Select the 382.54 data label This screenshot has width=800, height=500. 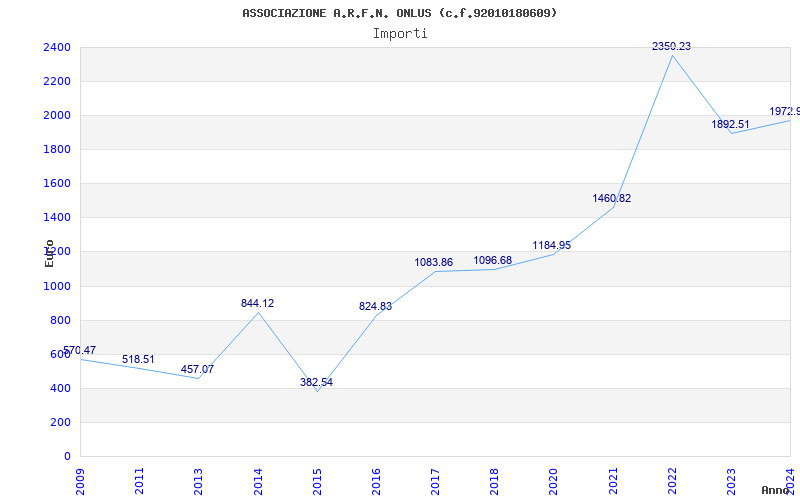point(316,382)
